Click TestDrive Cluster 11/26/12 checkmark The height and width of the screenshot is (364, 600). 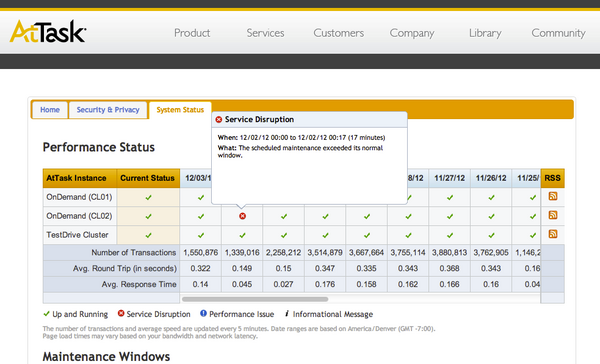pos(491,235)
